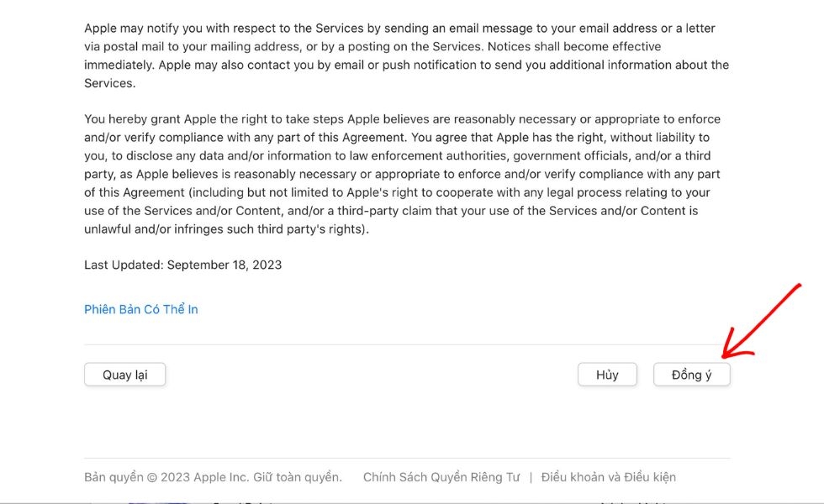This screenshot has width=824, height=504.
Task: Click the Last Updated: September 18, 2023 line
Action: point(182,265)
